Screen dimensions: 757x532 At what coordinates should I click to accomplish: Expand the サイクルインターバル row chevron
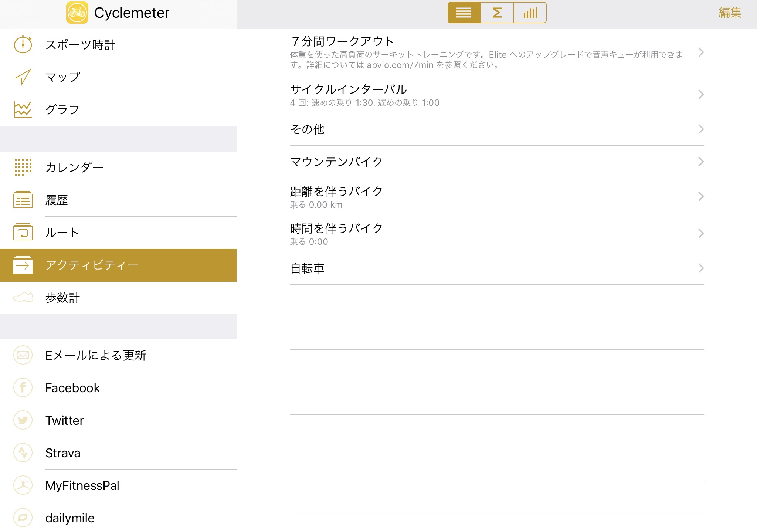click(700, 95)
